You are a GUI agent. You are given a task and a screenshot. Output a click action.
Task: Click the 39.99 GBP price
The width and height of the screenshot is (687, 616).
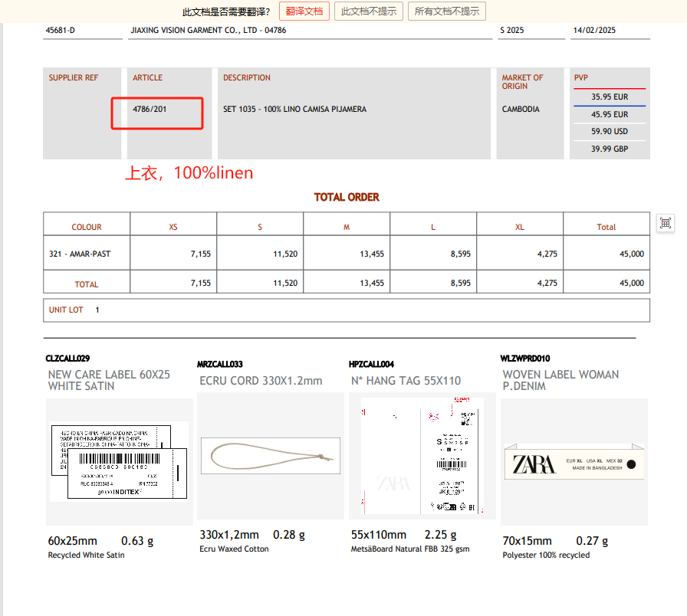click(x=610, y=149)
